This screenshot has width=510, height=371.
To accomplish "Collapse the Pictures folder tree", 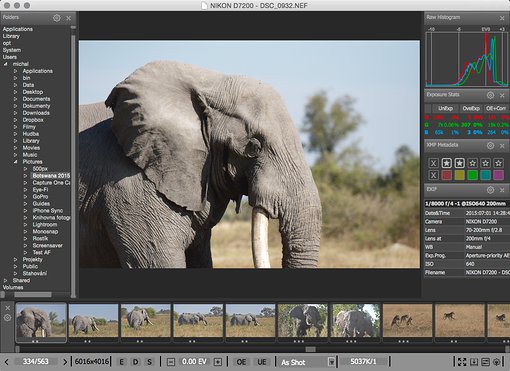I will click(16, 162).
